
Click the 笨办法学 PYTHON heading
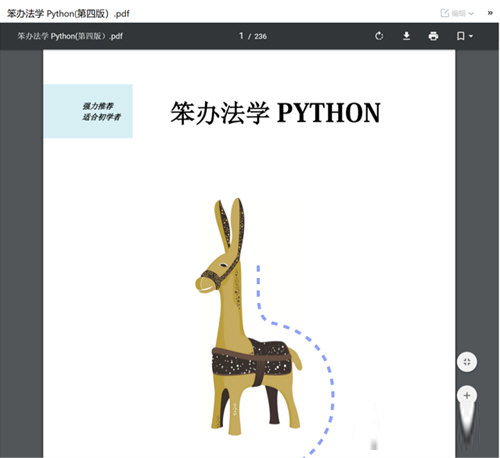coord(275,113)
